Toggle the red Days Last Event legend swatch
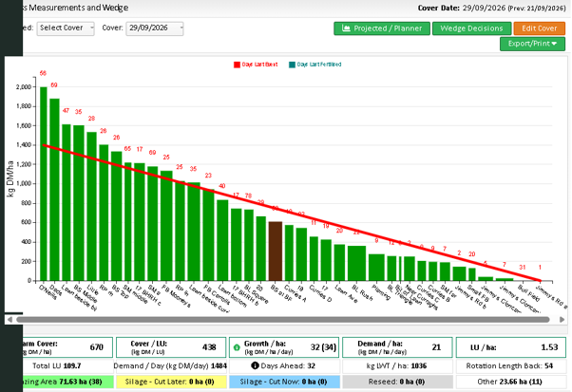572x392 pixels. (237, 65)
